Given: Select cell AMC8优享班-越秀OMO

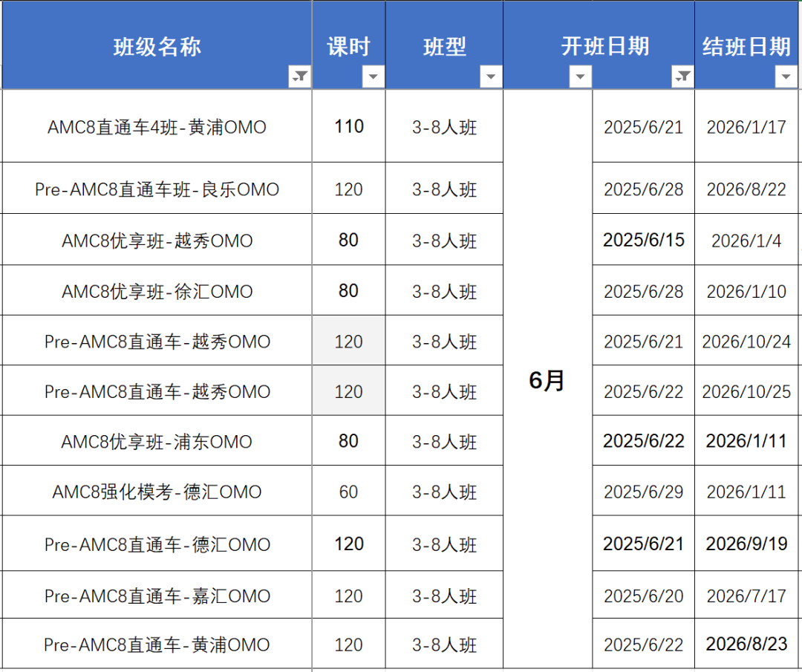Looking at the screenshot, I should 157,240.
